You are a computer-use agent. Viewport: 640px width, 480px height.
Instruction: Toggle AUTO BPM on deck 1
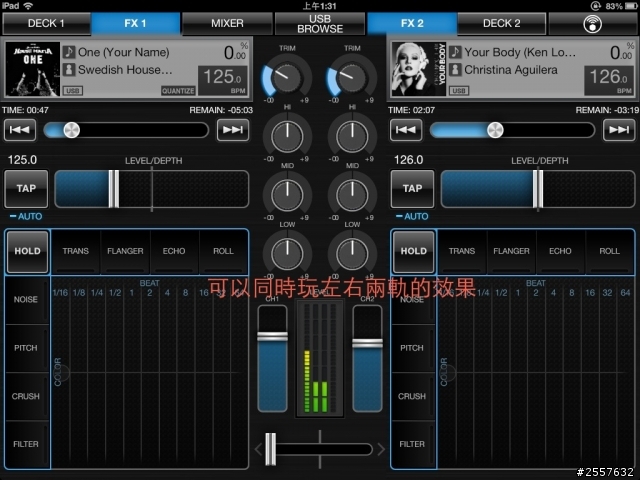[26, 216]
